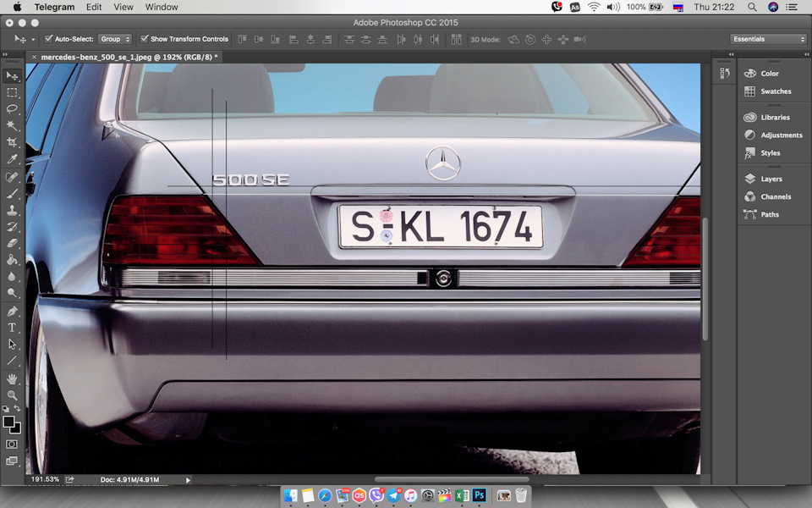812x508 pixels.
Task: Open the status bar Doc info arrow
Action: [x=188, y=480]
